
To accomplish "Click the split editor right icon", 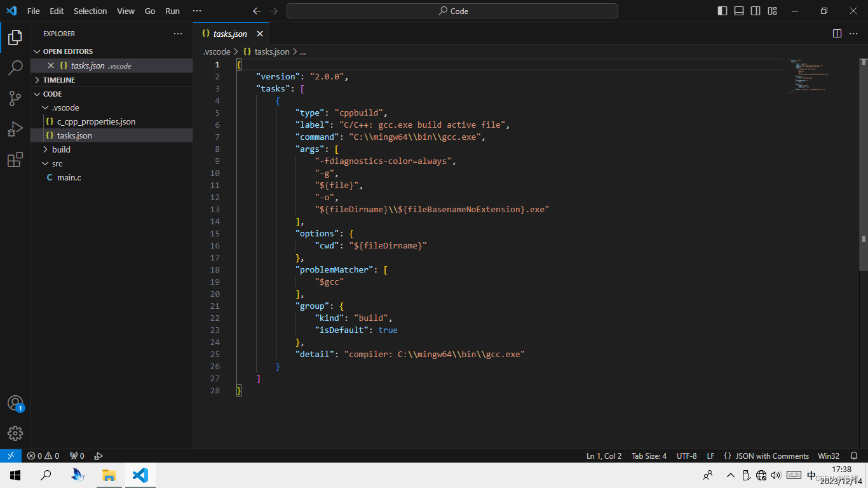I will click(837, 34).
